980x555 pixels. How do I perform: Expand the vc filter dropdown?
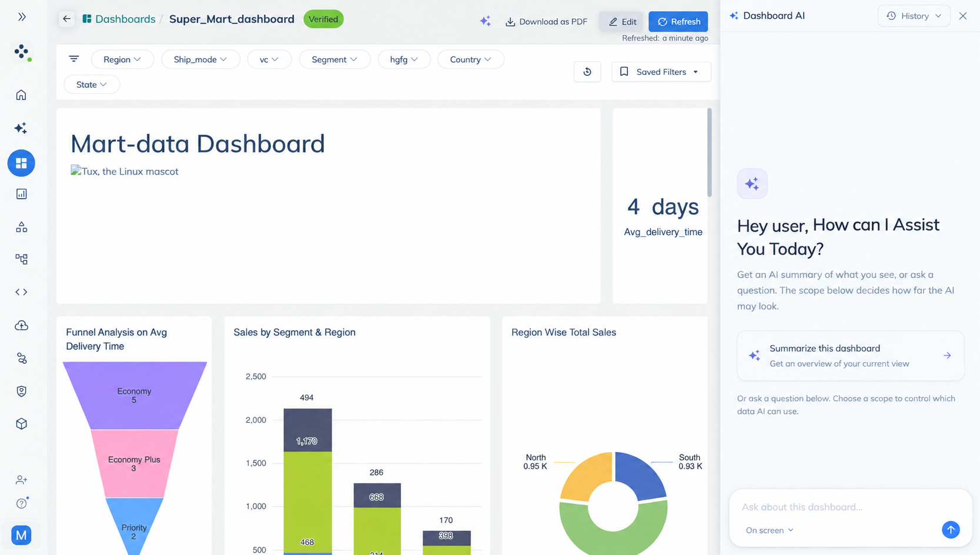[x=269, y=59]
